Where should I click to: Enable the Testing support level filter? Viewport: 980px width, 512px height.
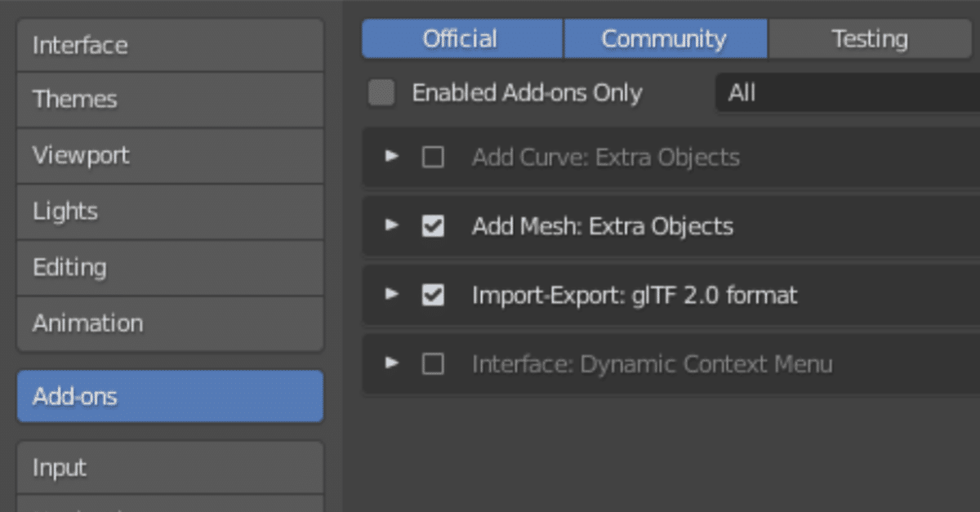pyautogui.click(x=871, y=39)
